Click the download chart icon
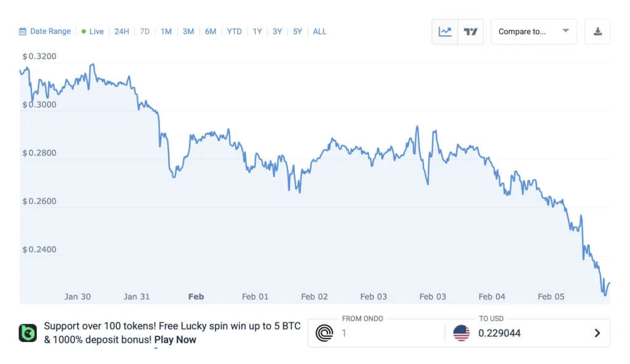 pyautogui.click(x=597, y=31)
